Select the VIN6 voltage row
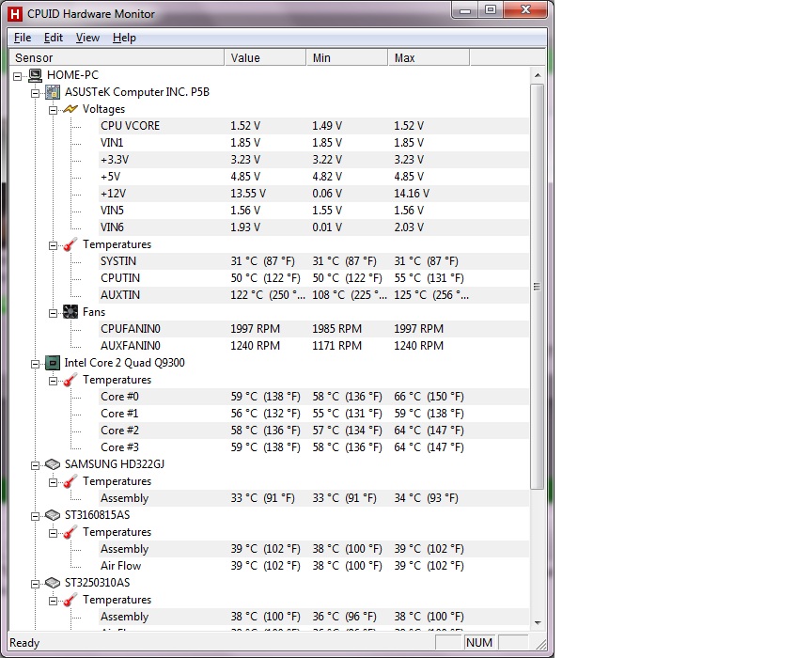Image resolution: width=812 pixels, height=658 pixels. point(314,227)
